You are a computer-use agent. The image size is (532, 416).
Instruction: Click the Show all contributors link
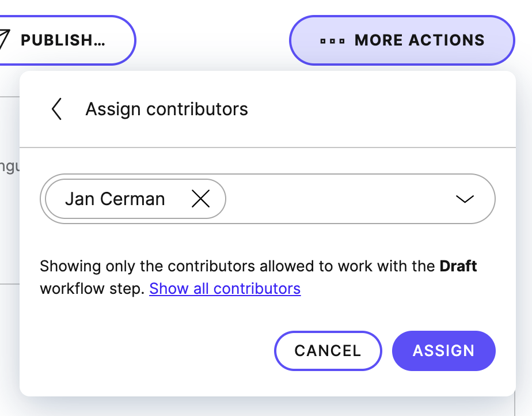point(225,288)
